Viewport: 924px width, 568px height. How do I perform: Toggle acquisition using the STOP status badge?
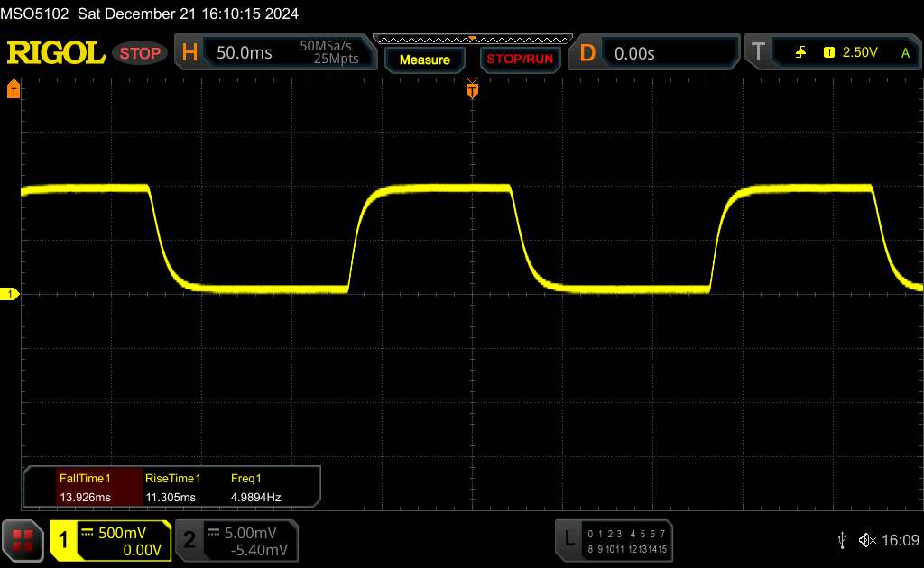click(142, 53)
